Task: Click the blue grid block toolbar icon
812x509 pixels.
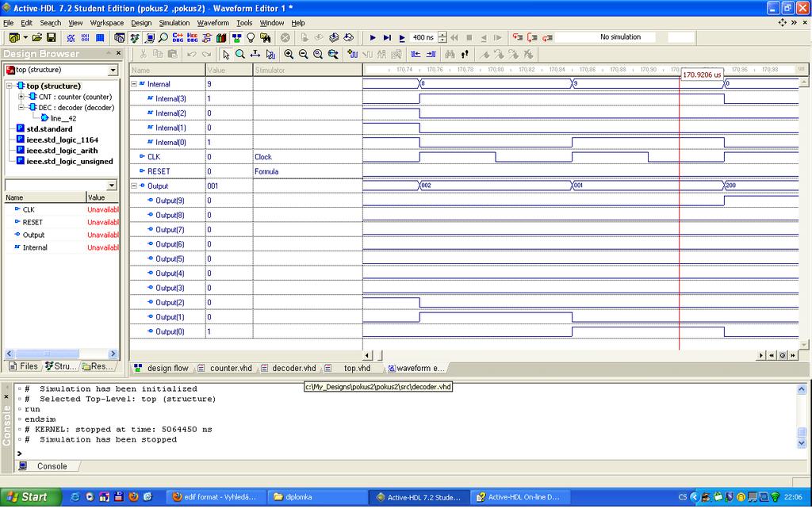Action: tap(100, 37)
